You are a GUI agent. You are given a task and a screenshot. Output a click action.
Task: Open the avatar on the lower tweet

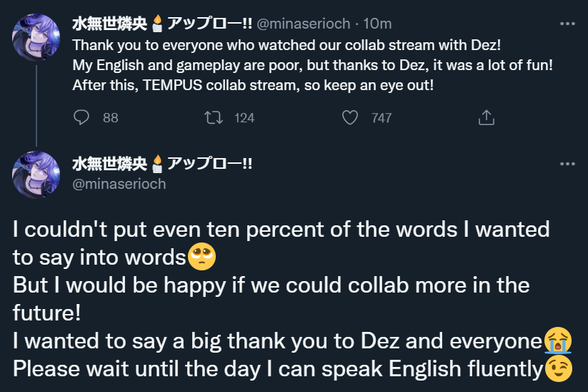pyautogui.click(x=36, y=175)
